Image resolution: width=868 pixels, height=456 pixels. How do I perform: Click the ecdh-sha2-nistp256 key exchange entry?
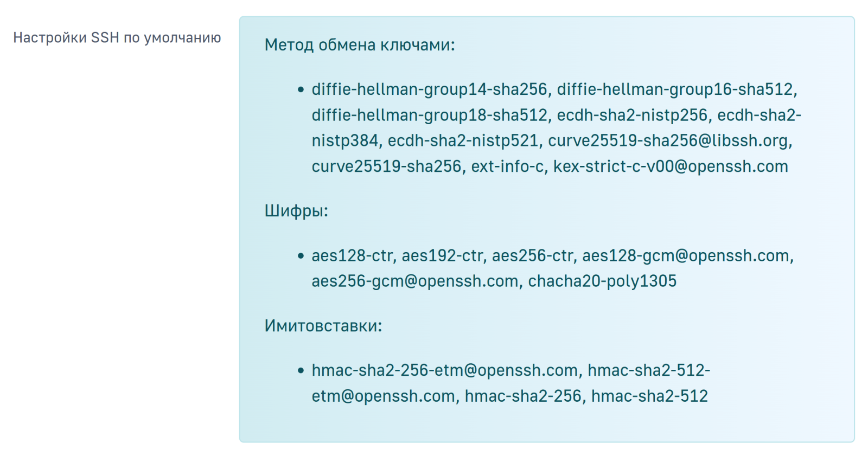632,115
